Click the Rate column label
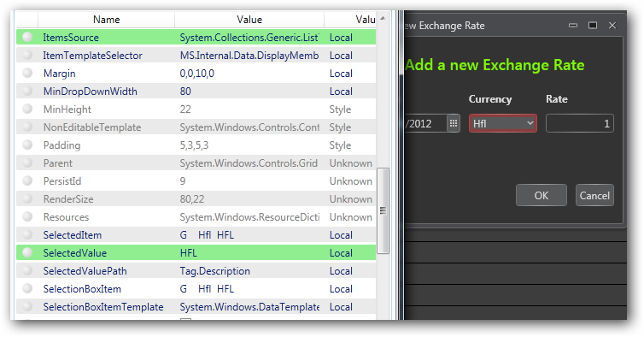The image size is (644, 337). click(x=557, y=99)
